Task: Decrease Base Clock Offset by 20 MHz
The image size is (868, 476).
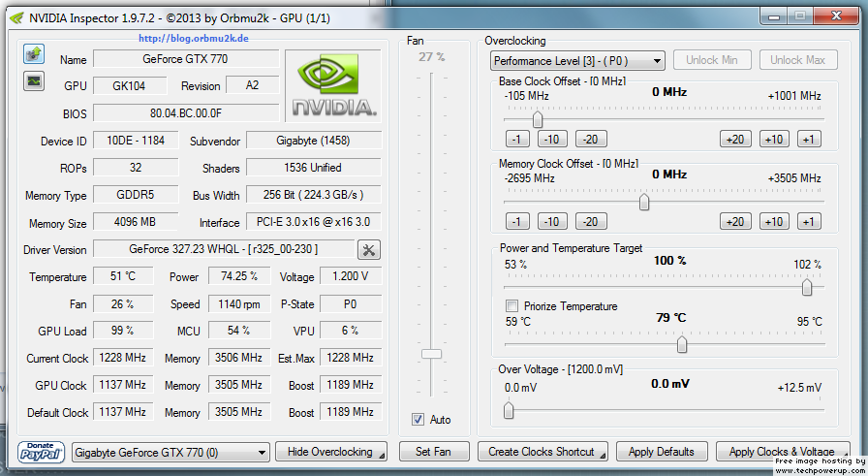Action: (591, 139)
